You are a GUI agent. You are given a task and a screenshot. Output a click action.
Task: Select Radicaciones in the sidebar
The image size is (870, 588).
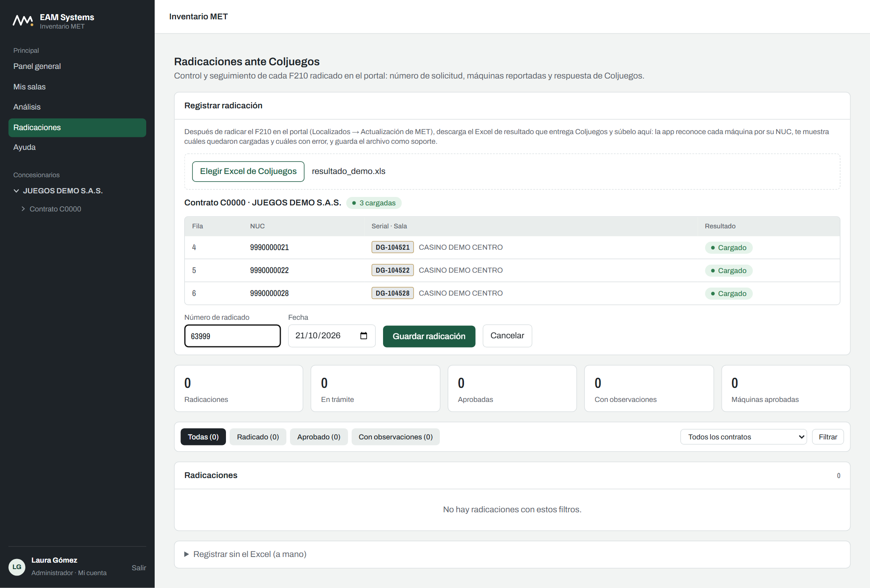tap(77, 128)
